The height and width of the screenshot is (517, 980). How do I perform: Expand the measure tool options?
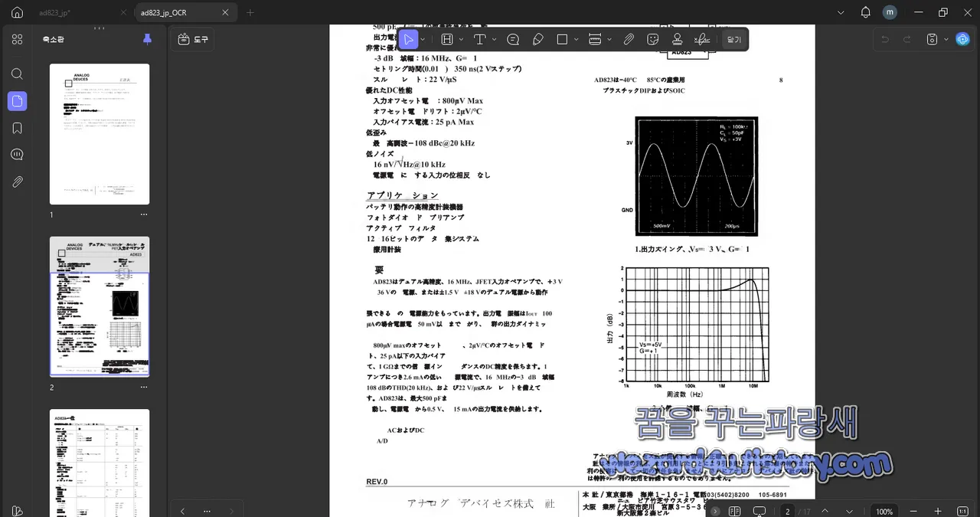[x=609, y=39]
